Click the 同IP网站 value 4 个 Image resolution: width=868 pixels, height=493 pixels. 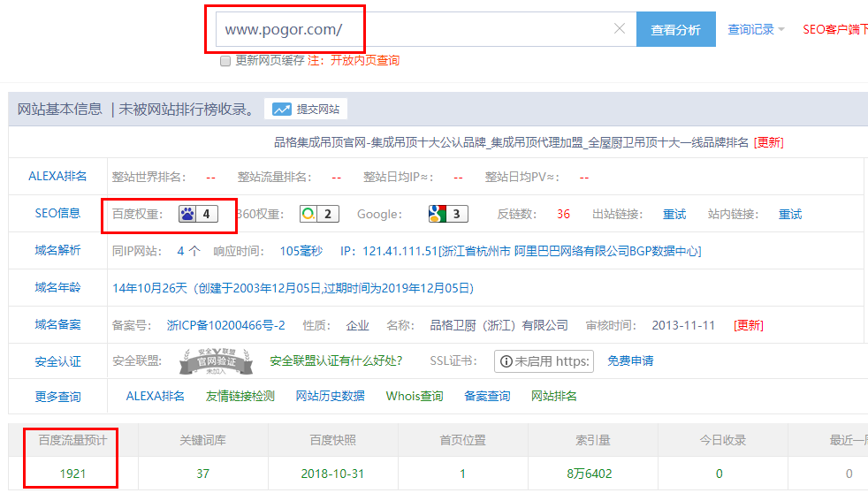pos(189,251)
